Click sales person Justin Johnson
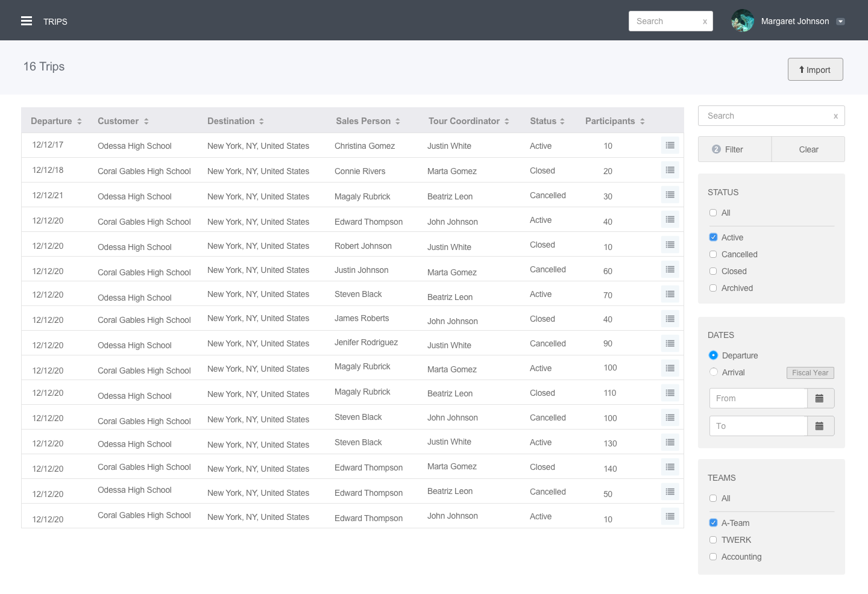This screenshot has height=594, width=868. click(361, 270)
